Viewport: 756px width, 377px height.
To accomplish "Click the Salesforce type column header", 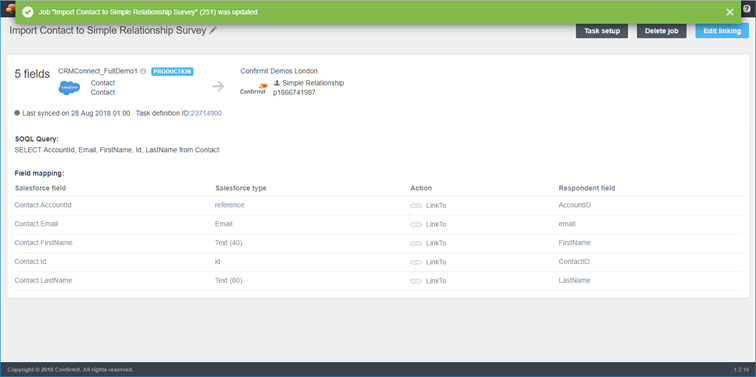I will (x=241, y=188).
